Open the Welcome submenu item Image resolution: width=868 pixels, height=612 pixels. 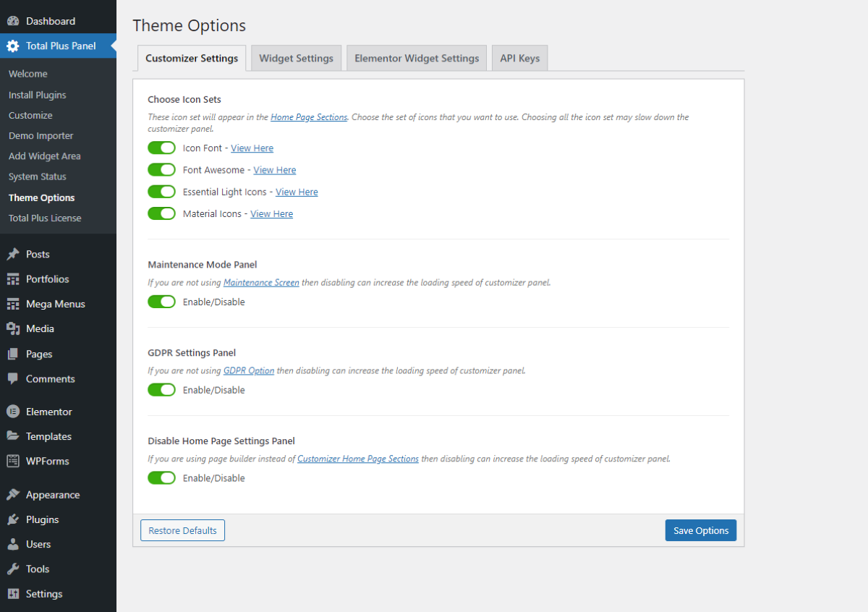pos(28,74)
